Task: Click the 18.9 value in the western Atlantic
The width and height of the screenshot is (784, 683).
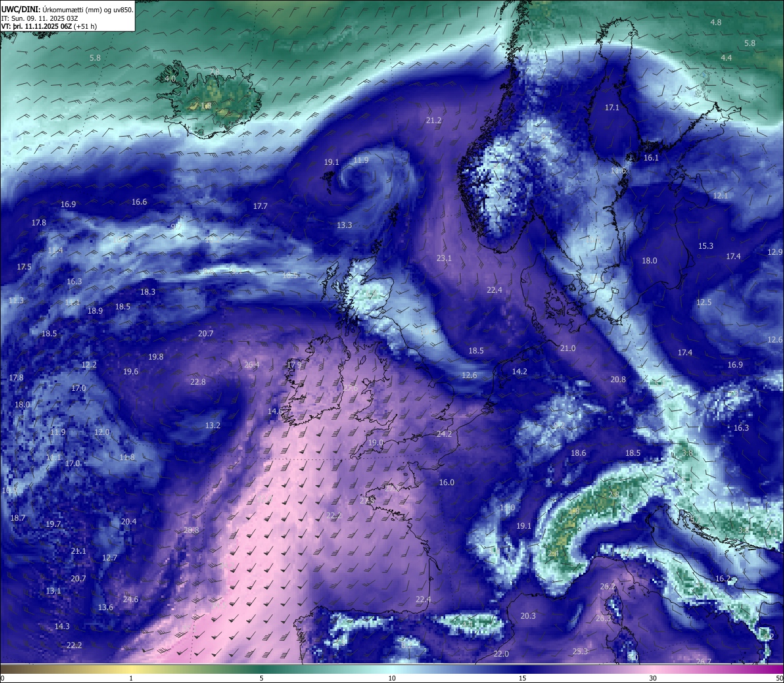Action: [95, 311]
